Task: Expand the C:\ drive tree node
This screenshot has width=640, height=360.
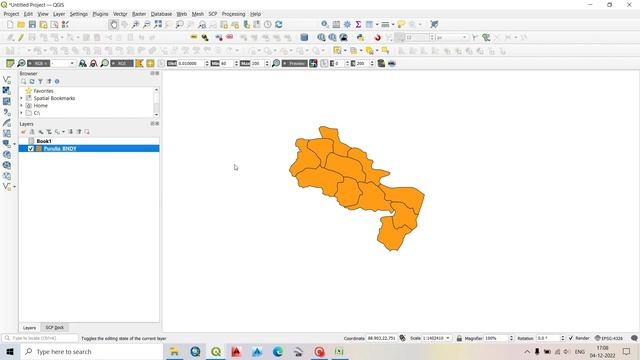Action: [x=22, y=113]
